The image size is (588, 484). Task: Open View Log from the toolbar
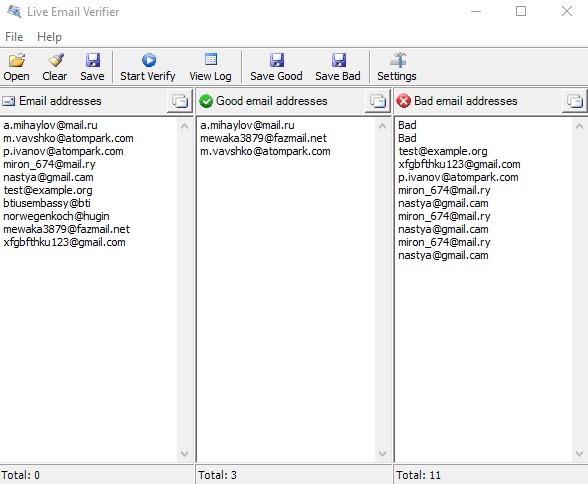(210, 67)
